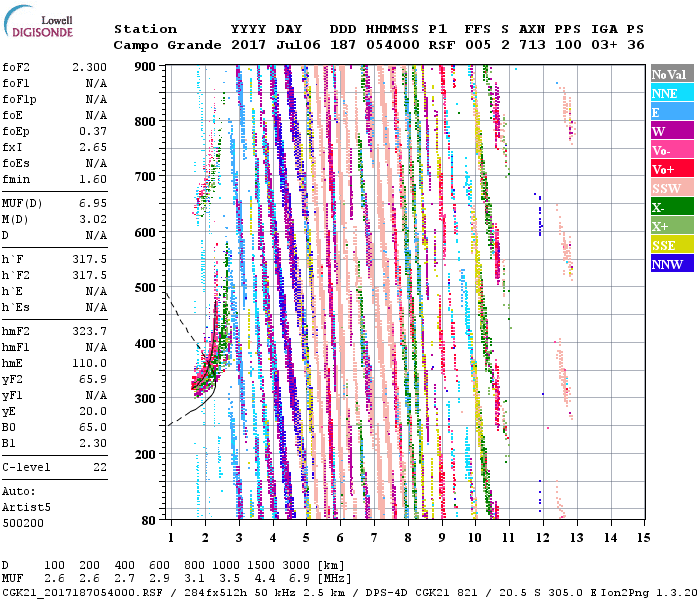Select the MUF(D) value 6.95
This screenshot has width=700, height=600.
(93, 201)
